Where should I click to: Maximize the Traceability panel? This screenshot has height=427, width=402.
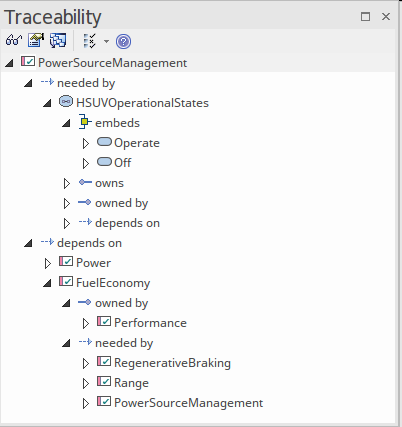[x=365, y=16]
